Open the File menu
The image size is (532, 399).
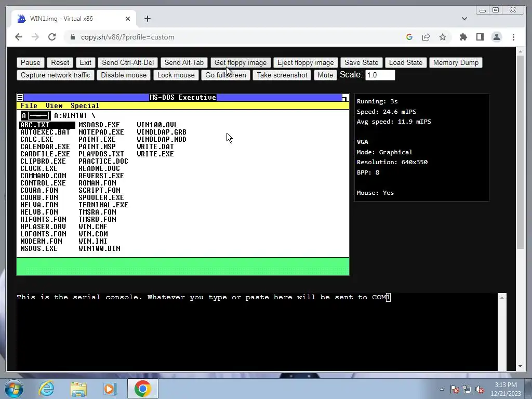click(x=29, y=106)
